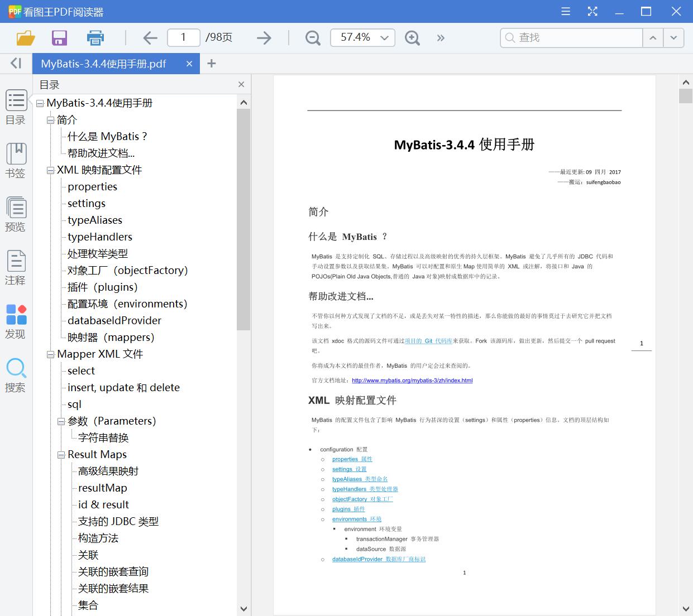Find next search result arrow
Image resolution: width=693 pixels, height=616 pixels.
click(x=673, y=38)
